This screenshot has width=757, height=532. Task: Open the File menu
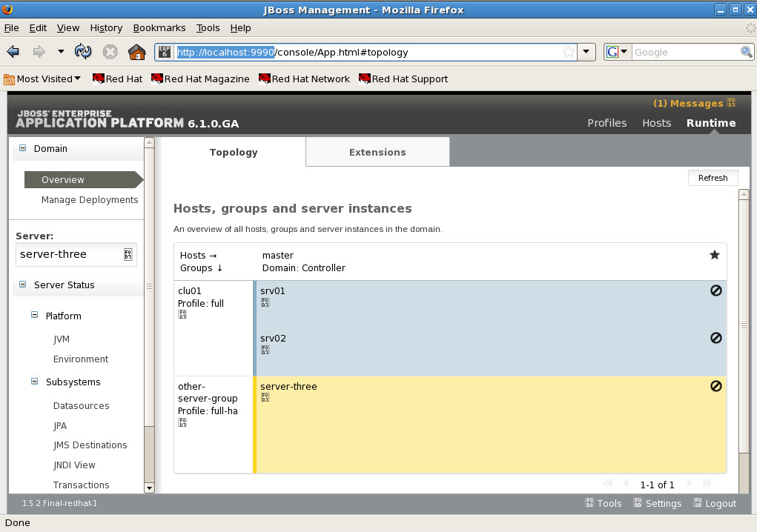(12, 28)
